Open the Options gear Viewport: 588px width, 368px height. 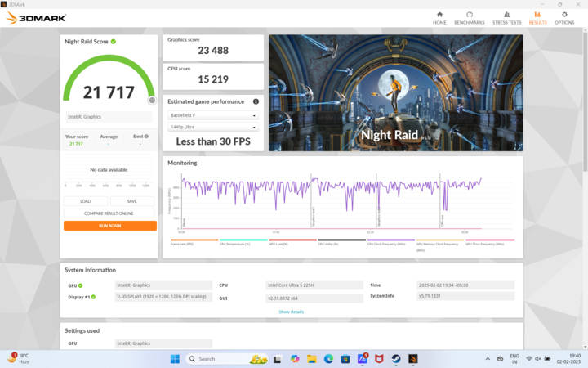564,17
